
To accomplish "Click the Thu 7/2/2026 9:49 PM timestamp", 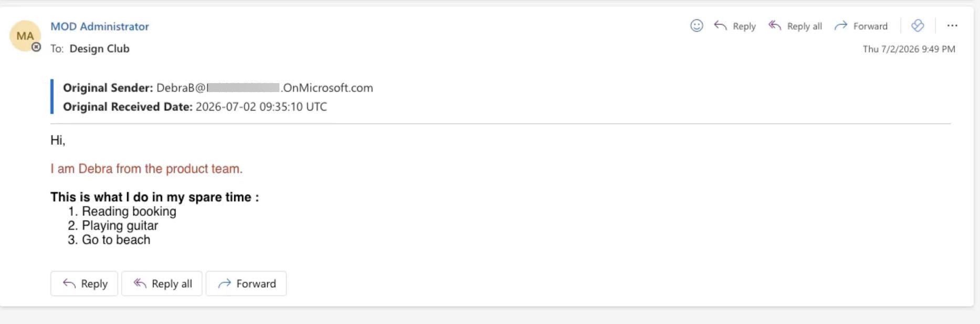I will [909, 49].
